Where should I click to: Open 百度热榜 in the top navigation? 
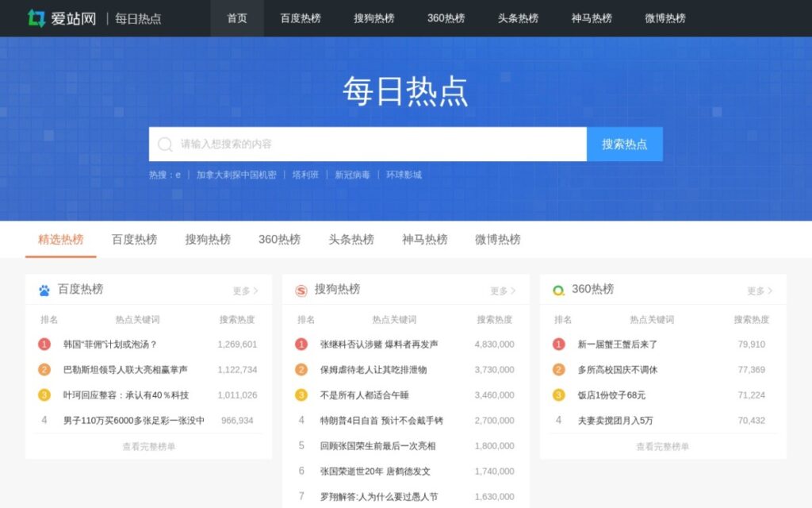(x=301, y=18)
